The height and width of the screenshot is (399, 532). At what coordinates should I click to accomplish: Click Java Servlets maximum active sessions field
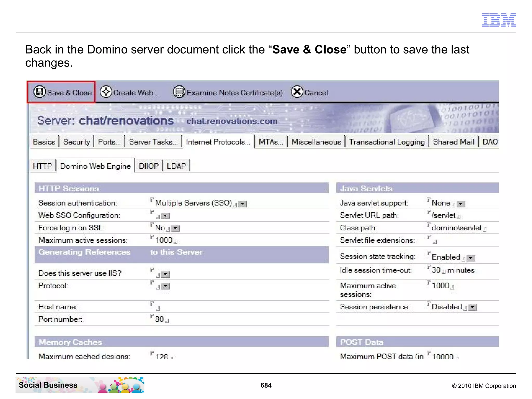(441, 285)
